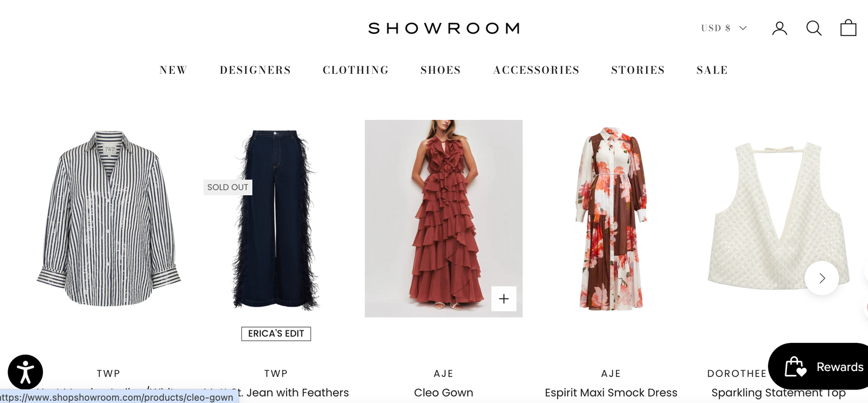Open the account profile icon
Screen dimensions: 868x403
coord(780,28)
